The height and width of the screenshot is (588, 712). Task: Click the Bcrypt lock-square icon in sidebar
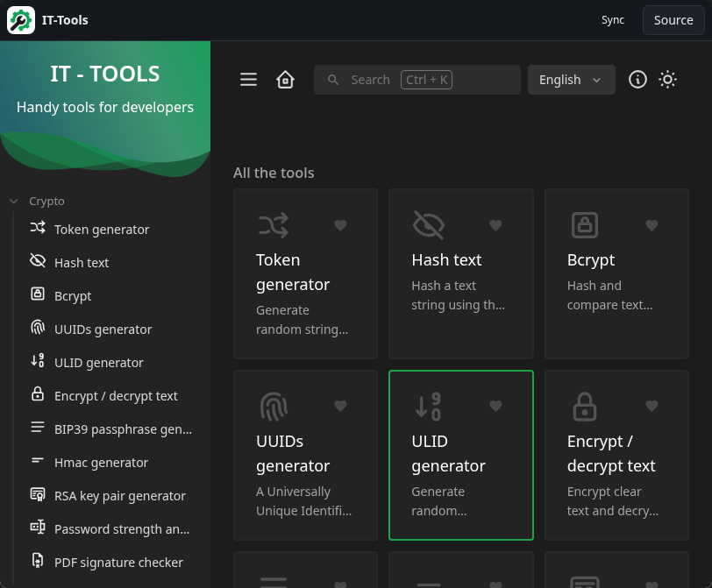click(38, 294)
